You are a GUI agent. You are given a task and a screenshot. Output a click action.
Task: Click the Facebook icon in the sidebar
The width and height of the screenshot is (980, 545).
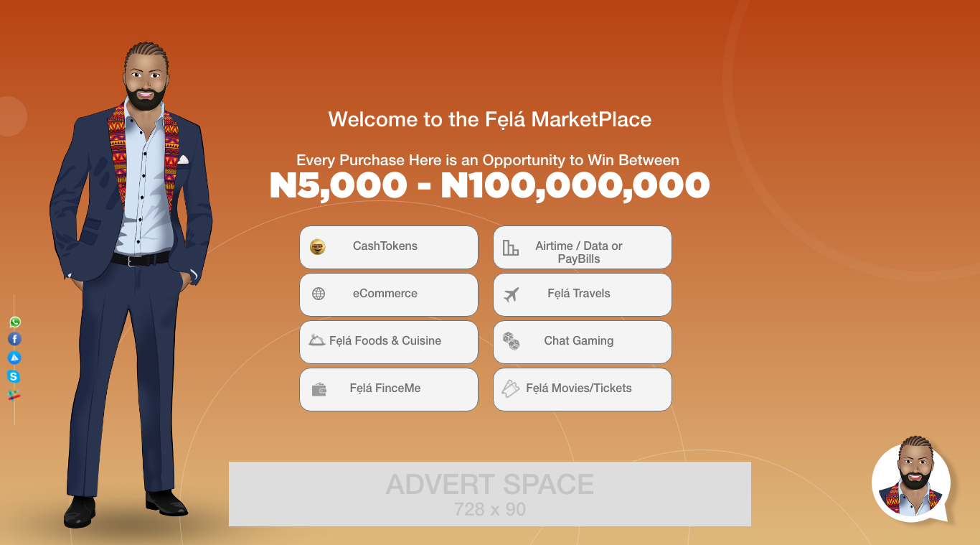tap(14, 339)
